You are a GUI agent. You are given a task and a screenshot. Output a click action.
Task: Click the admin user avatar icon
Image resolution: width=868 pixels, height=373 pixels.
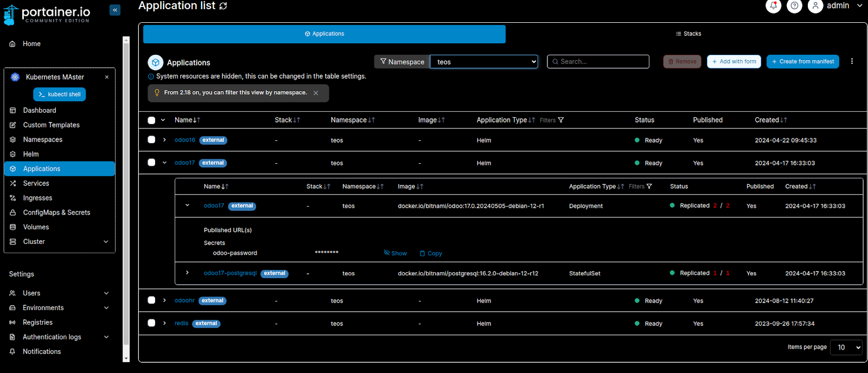click(815, 6)
